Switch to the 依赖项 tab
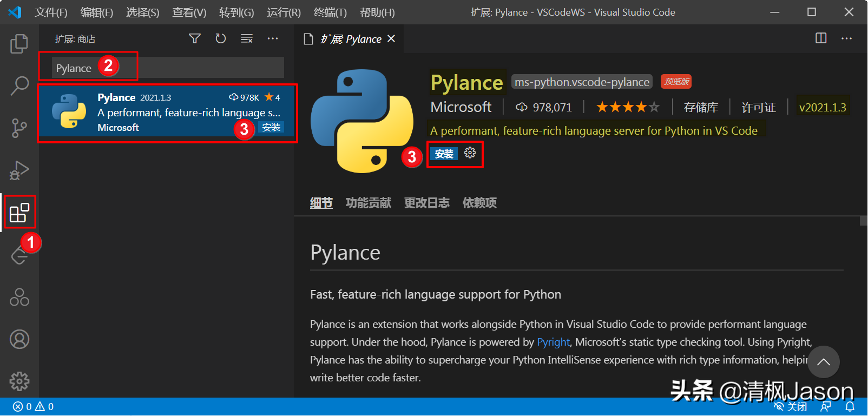 pos(479,203)
